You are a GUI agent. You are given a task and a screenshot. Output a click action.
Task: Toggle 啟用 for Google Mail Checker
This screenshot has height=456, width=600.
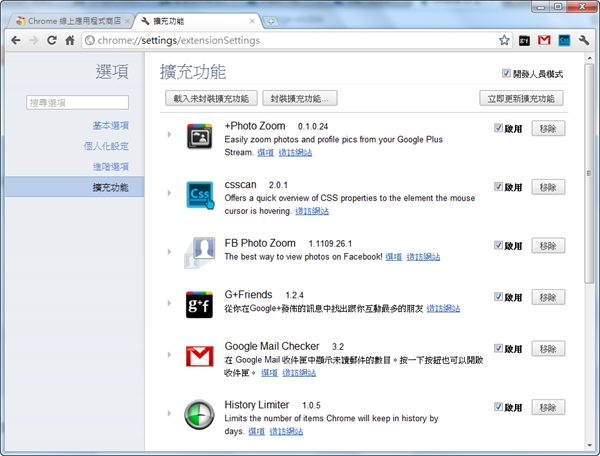498,348
